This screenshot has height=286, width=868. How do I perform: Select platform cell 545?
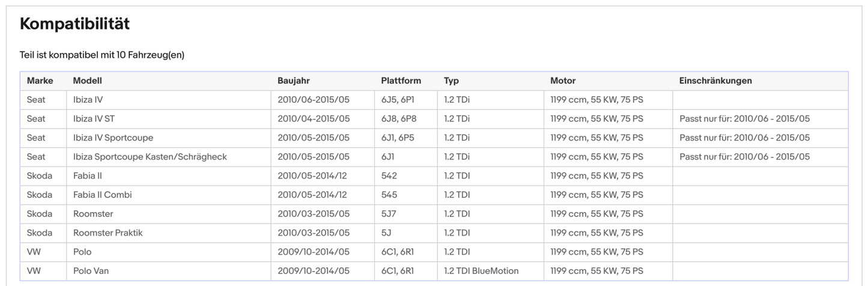389,195
